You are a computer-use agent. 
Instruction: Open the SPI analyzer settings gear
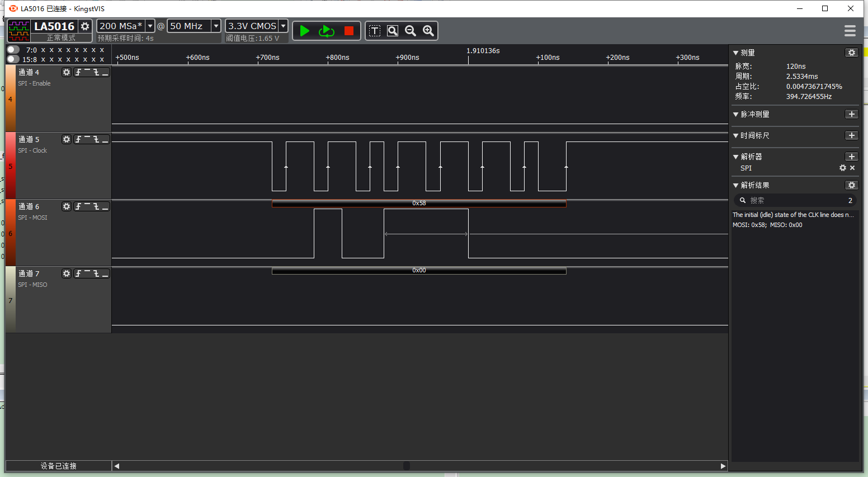[x=843, y=168]
